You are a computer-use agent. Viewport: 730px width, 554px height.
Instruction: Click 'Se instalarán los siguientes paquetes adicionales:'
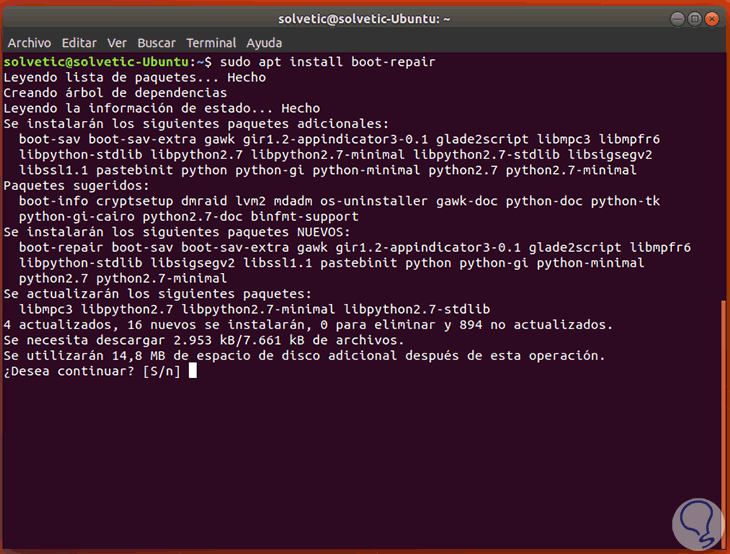(196, 124)
